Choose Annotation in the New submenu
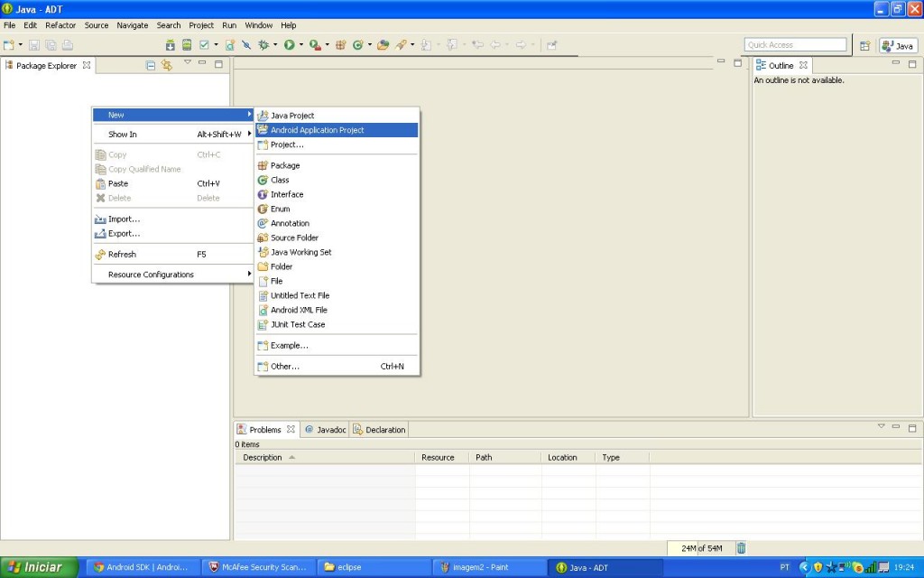The width and height of the screenshot is (924, 578). coord(337,224)
